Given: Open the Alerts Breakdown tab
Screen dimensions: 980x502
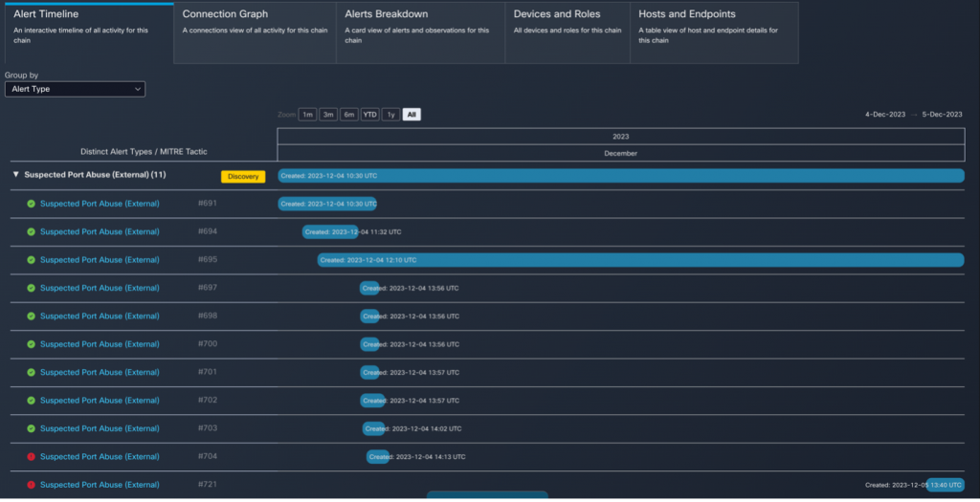Looking at the screenshot, I should (x=420, y=33).
